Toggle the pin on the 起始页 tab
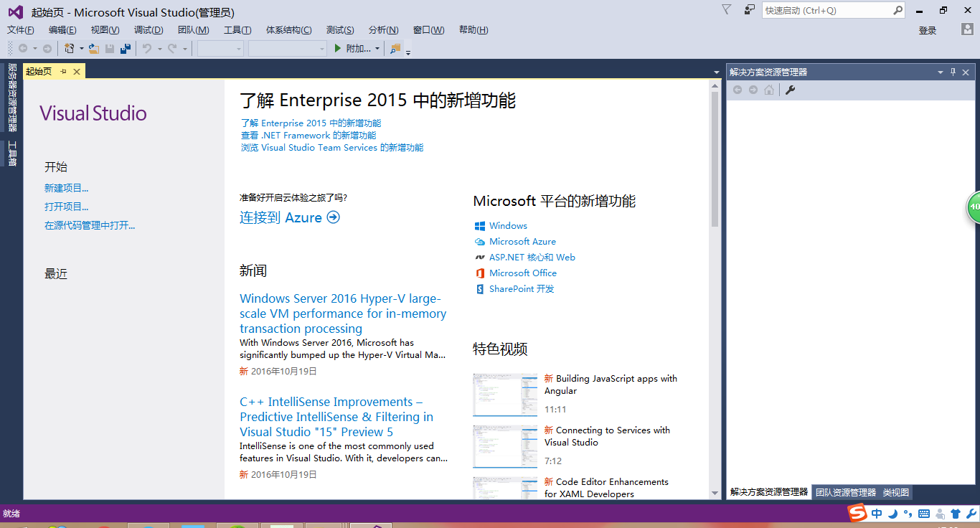 tap(63, 71)
